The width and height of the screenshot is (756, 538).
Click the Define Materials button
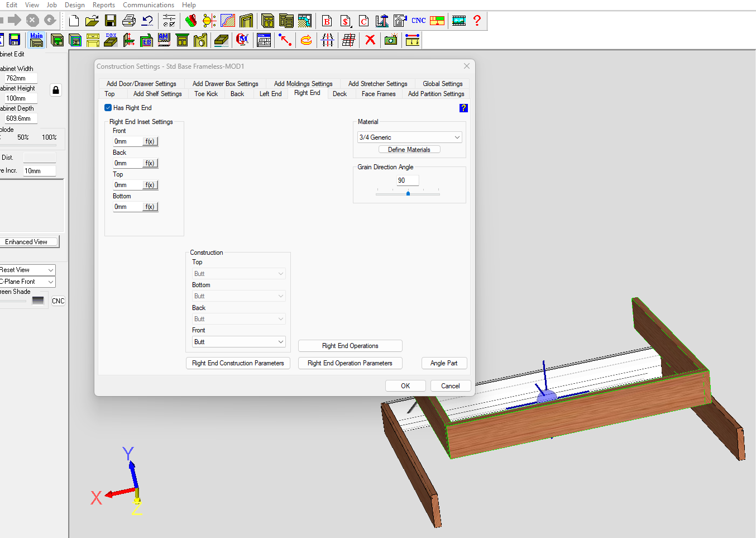coord(409,150)
